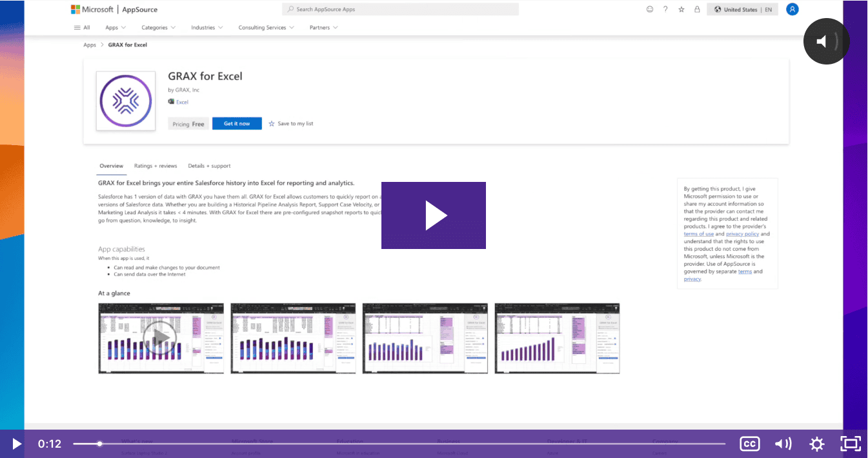The width and height of the screenshot is (868, 458).
Task: Click the play icon in the video control bar
Action: pos(17,444)
